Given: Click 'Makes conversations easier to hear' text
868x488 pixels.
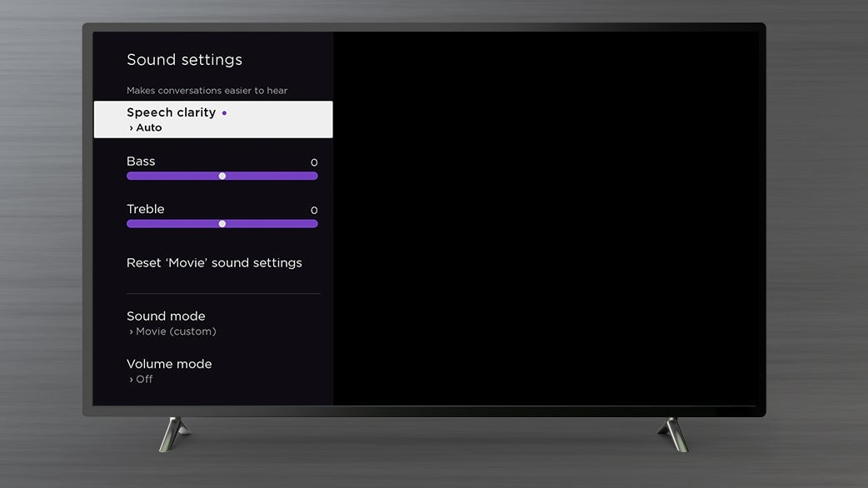Looking at the screenshot, I should [x=207, y=90].
